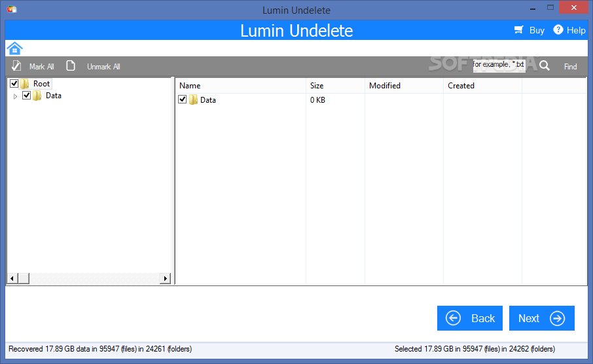
Task: Click the Find button
Action: tap(570, 67)
